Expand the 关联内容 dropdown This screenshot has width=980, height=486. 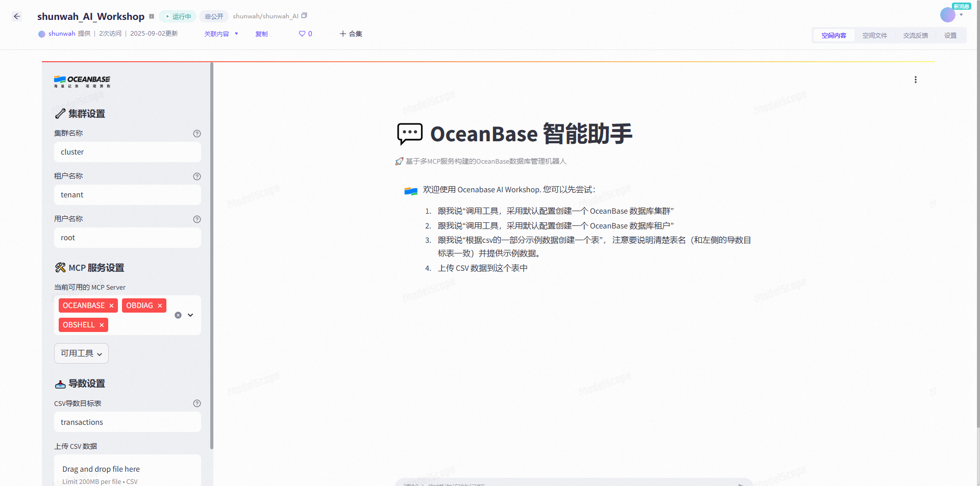pos(221,34)
